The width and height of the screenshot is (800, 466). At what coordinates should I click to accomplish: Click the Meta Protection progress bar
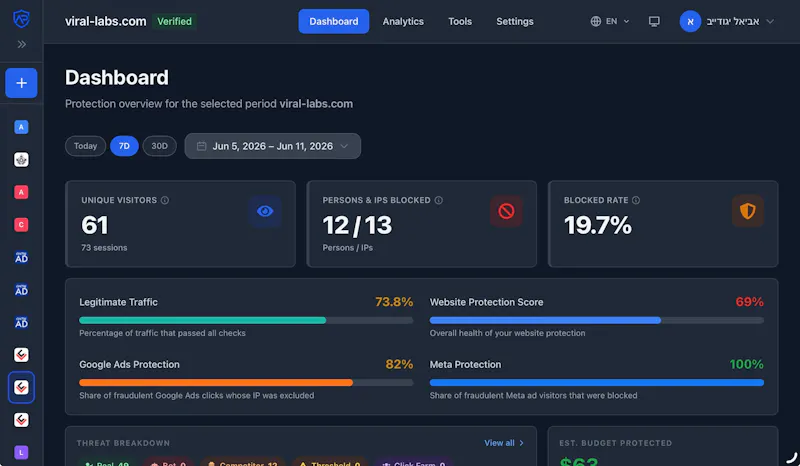[596, 383]
